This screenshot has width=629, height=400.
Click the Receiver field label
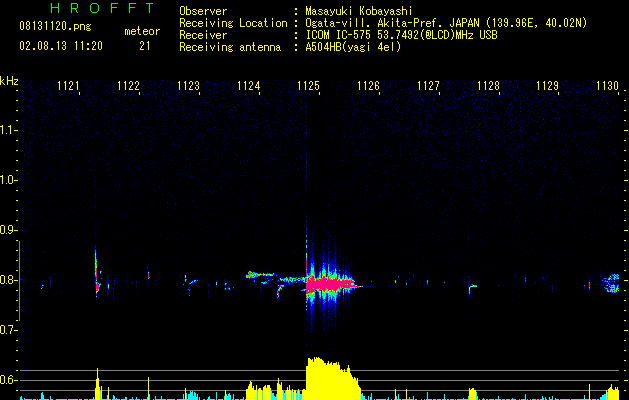pos(203,35)
